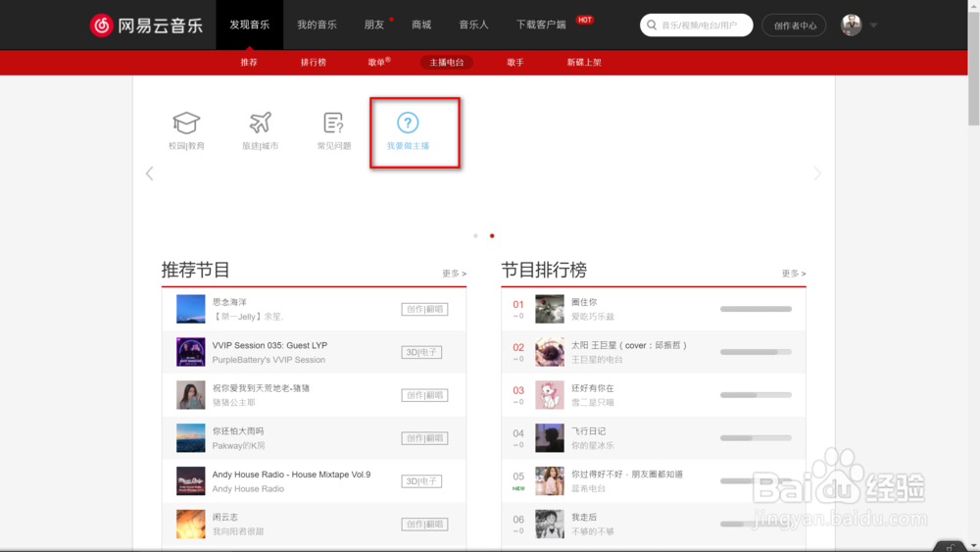Viewport: 980px width, 552px height.
Task: Open 我的音乐 top tab
Action: [x=317, y=25]
